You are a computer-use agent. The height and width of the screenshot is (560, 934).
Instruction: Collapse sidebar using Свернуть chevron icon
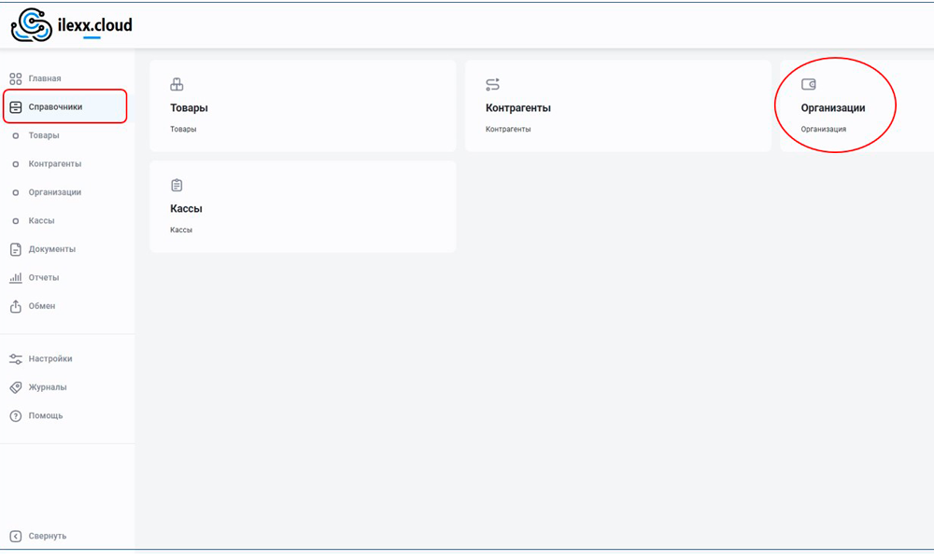(16, 536)
